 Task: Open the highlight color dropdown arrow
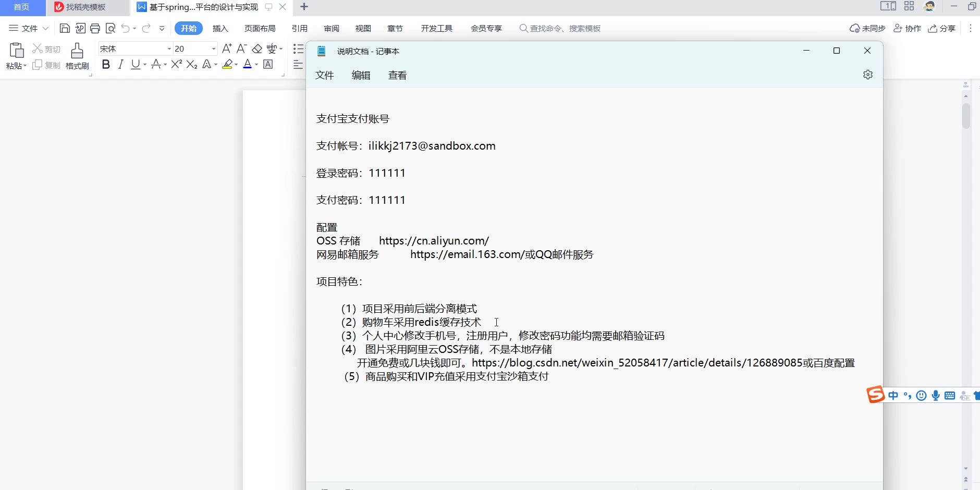pyautogui.click(x=236, y=65)
